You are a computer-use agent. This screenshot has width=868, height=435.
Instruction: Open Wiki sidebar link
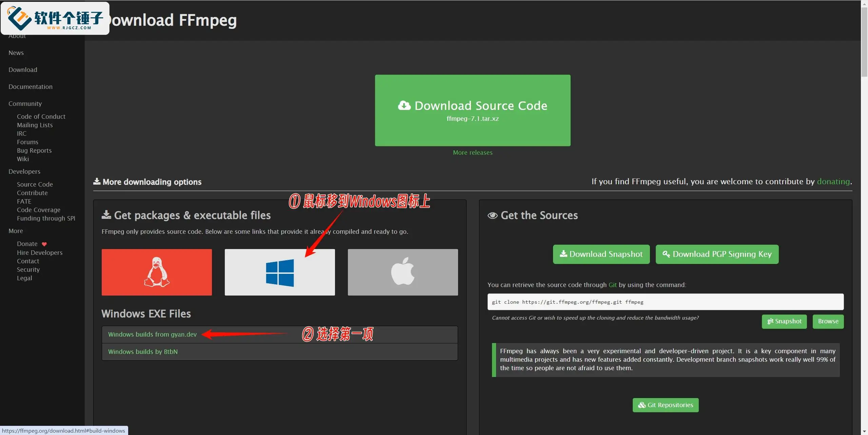pos(23,159)
